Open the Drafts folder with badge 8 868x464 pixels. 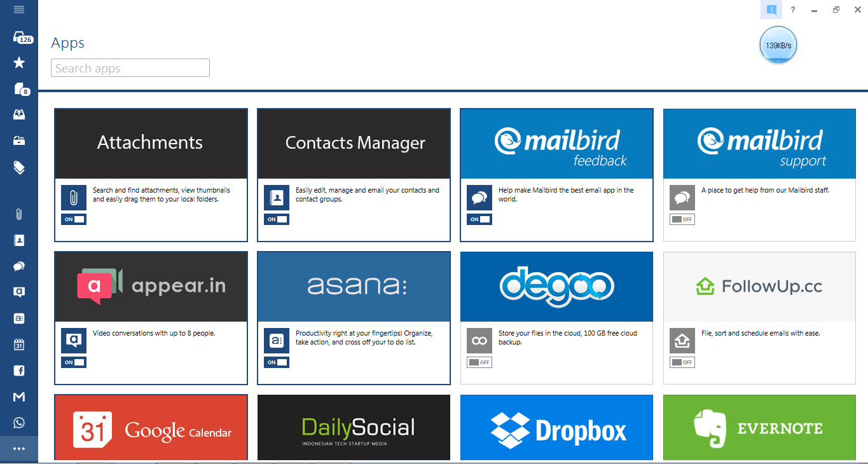21,89
